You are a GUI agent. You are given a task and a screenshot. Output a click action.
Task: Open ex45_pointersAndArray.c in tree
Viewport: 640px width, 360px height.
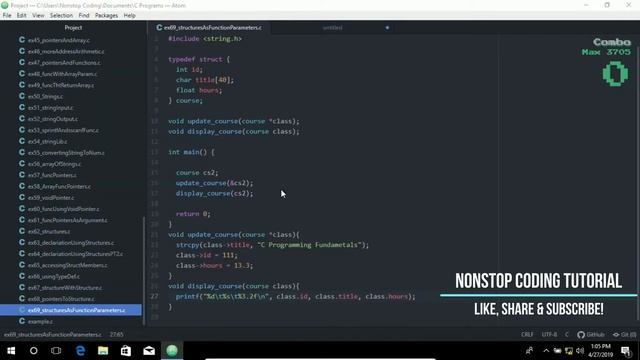58,40
